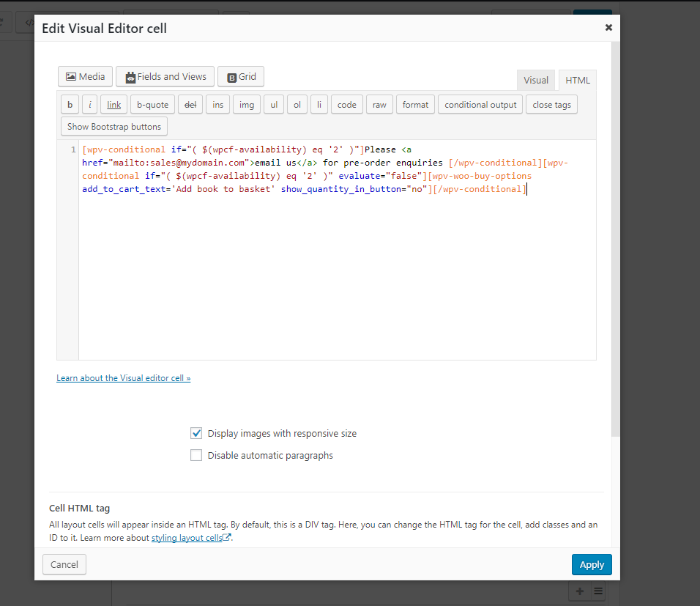Open Fields and Views dialog
This screenshot has width=700, height=606.
click(x=165, y=76)
